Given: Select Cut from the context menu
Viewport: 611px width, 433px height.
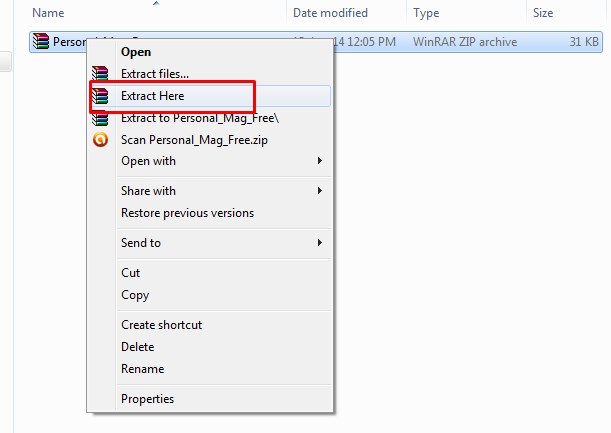Looking at the screenshot, I should click(x=131, y=273).
